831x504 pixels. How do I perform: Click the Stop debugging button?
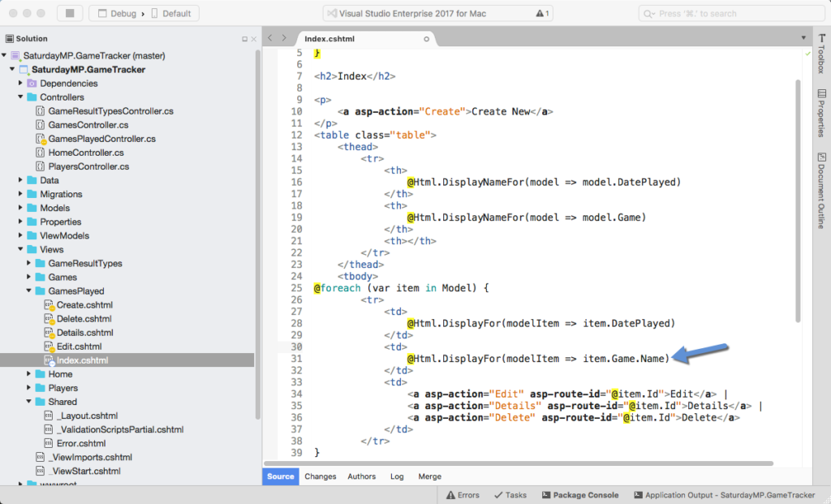pyautogui.click(x=68, y=11)
